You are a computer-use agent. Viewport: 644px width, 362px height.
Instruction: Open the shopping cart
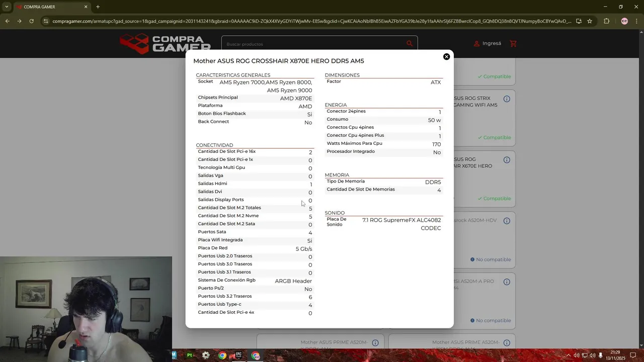[x=513, y=44]
